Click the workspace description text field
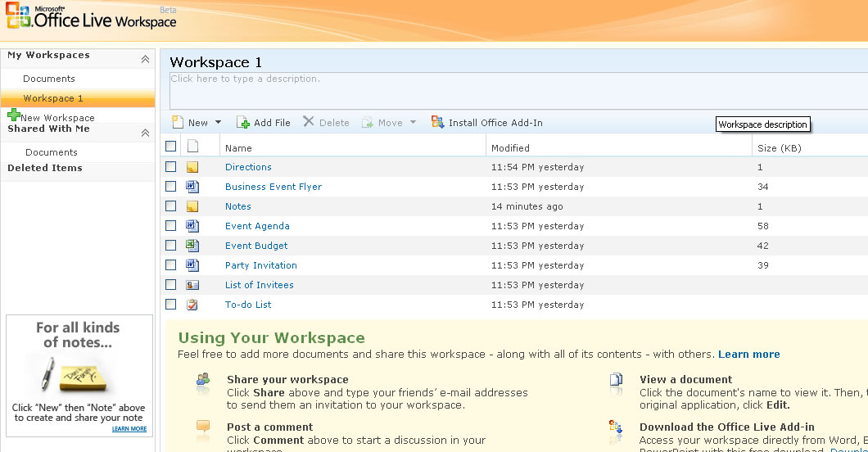Screen dimensions: 868x452 pos(518,90)
